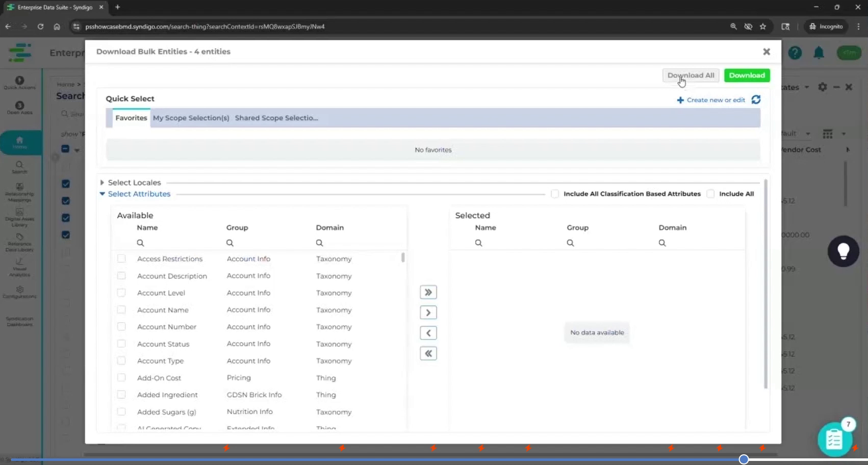Refresh scope selections with the refresh icon
This screenshot has height=465, width=868.
click(x=756, y=100)
